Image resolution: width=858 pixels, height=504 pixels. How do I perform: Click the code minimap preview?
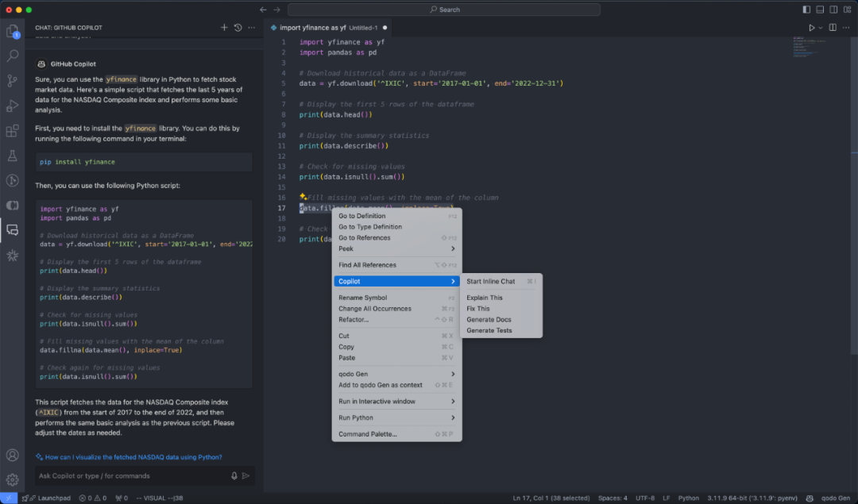[x=809, y=47]
